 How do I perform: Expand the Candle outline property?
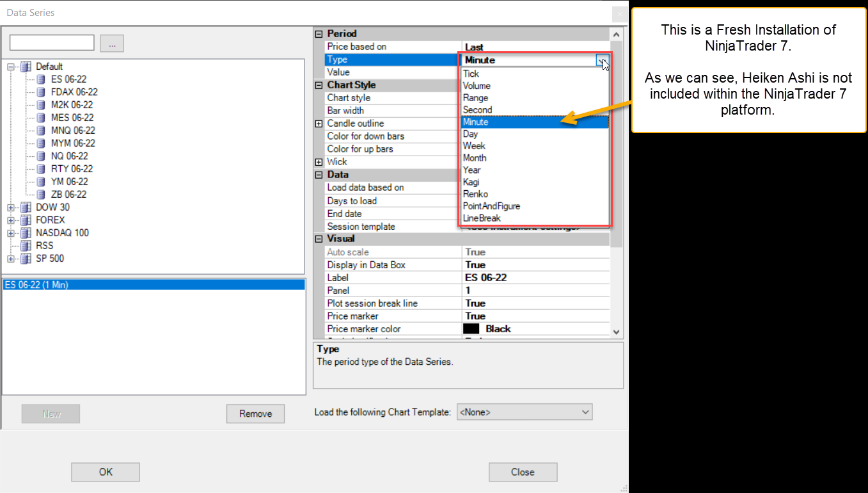tap(319, 124)
